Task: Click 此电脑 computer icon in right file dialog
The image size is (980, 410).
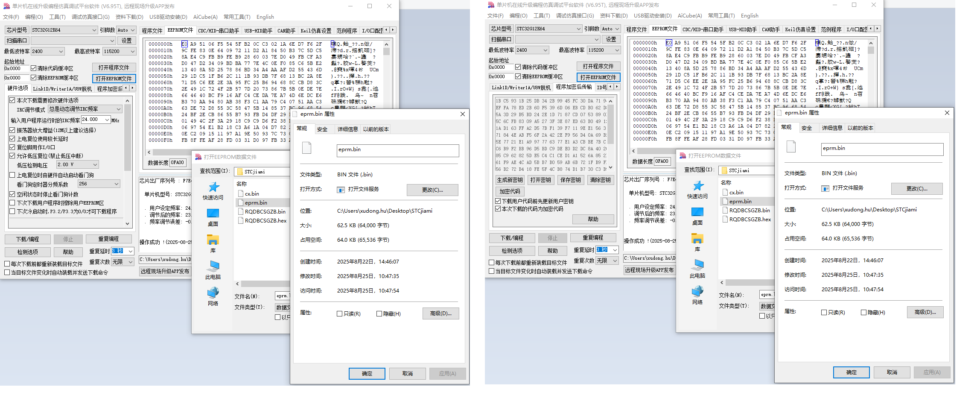Action: 697,265
